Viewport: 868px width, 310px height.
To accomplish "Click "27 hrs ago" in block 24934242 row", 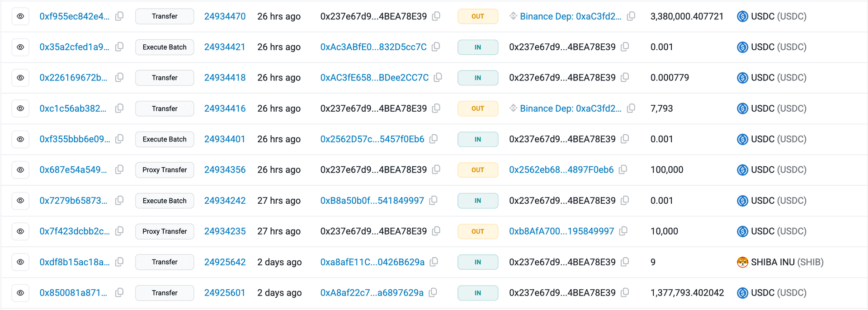I will pyautogui.click(x=279, y=201).
